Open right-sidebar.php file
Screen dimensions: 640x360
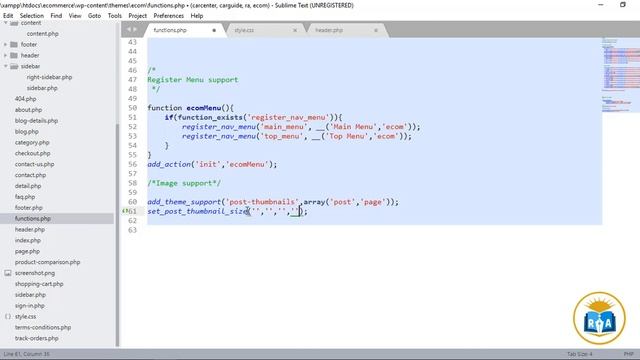[x=49, y=77]
